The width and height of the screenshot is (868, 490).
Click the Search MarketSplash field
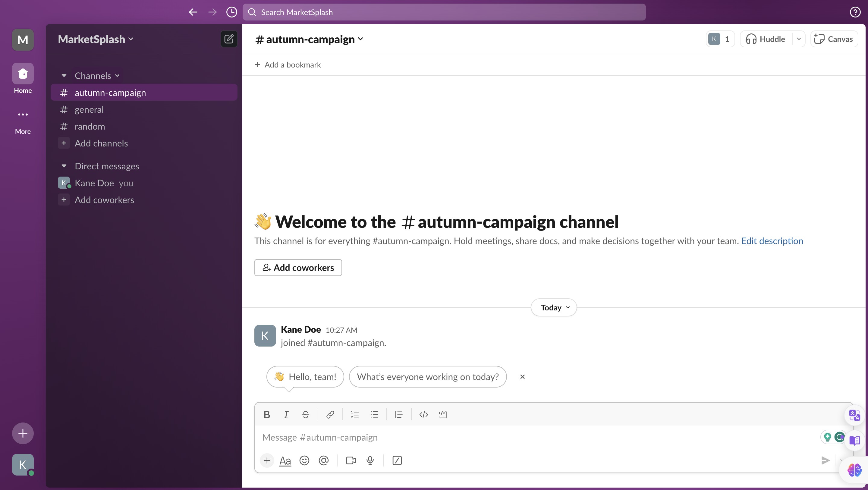click(444, 12)
